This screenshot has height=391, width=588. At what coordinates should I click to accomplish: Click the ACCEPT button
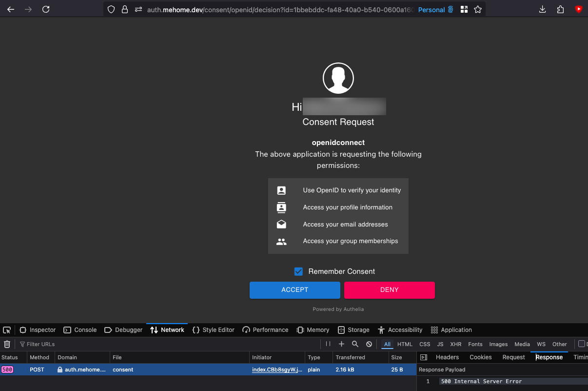pos(295,290)
